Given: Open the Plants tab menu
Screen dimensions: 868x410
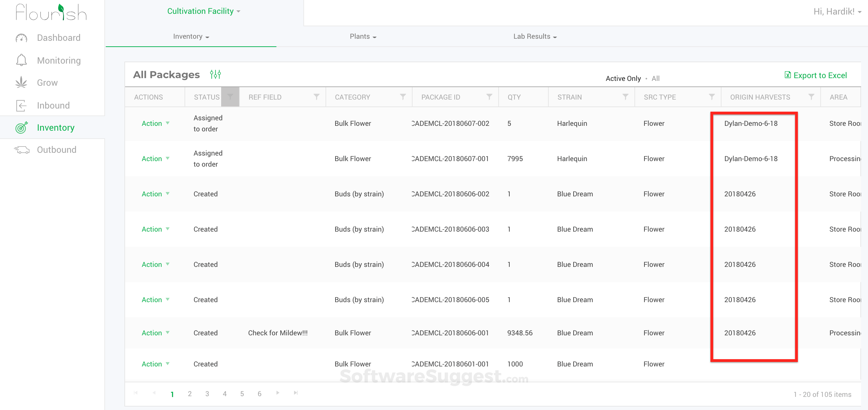Looking at the screenshot, I should [x=363, y=36].
